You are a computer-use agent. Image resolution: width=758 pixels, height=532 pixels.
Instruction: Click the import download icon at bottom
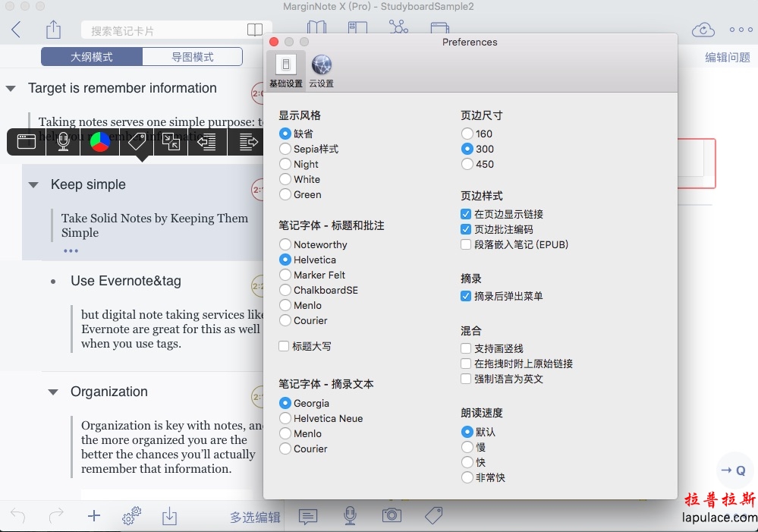169,517
